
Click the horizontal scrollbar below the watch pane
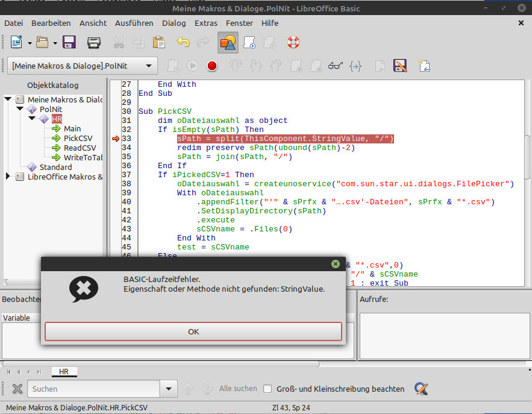[160, 364]
